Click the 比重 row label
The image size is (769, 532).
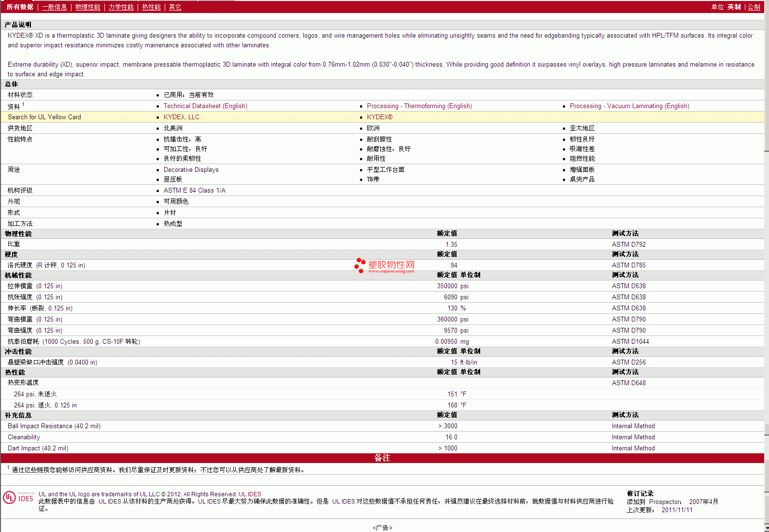tap(14, 244)
